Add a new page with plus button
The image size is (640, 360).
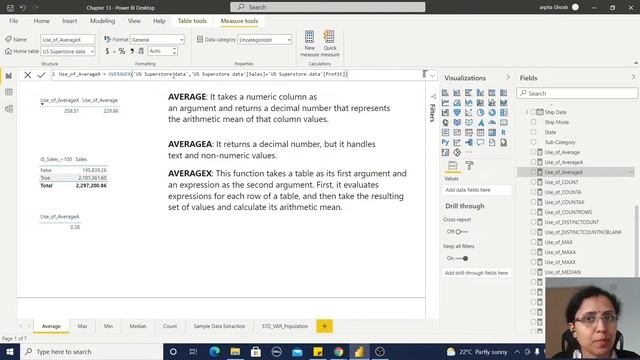pos(324,326)
